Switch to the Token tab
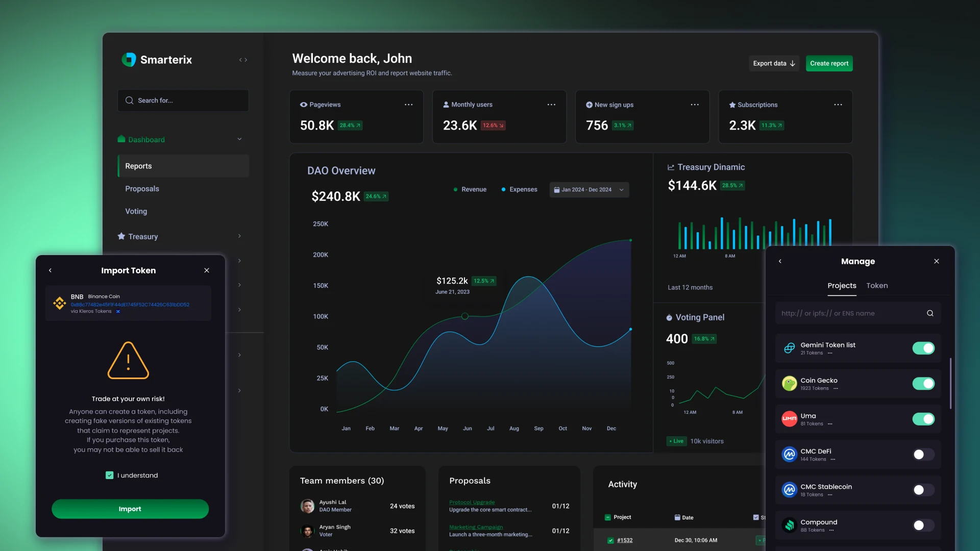 876,286
